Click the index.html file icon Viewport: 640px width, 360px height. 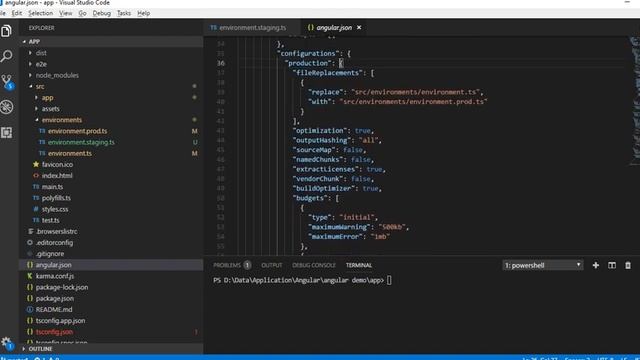tap(36, 176)
